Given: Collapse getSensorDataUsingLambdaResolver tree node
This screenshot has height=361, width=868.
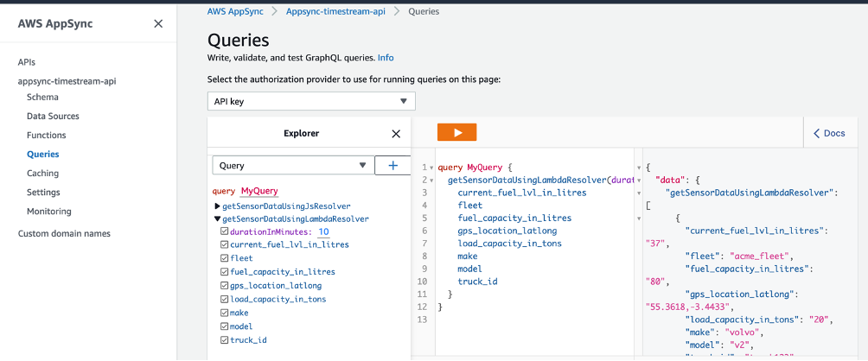Looking at the screenshot, I should click(x=217, y=218).
